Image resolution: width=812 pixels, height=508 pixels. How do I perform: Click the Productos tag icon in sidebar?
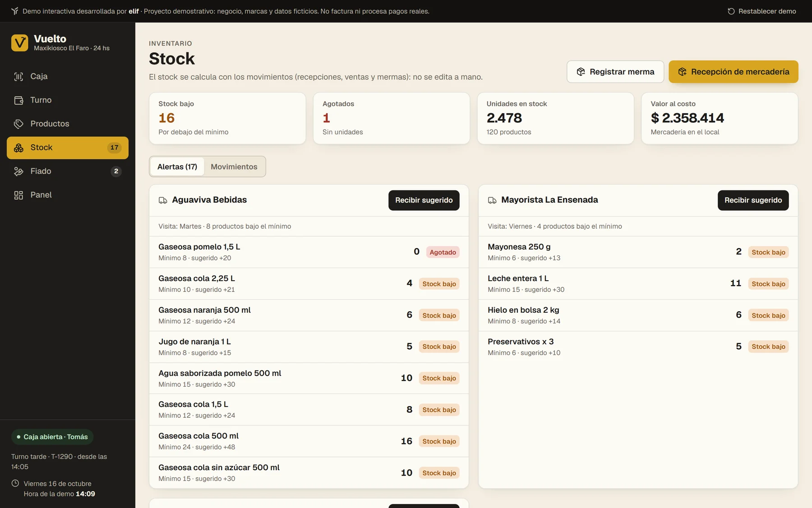18,124
